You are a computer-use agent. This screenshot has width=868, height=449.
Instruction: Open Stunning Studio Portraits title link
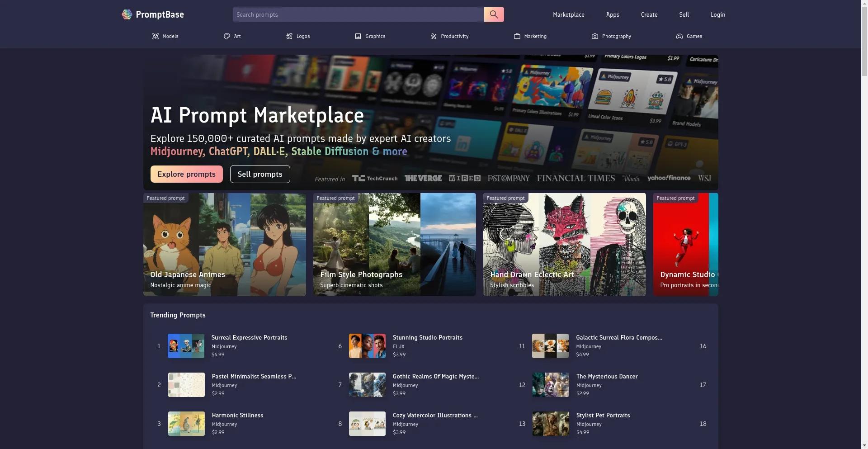[427, 337]
